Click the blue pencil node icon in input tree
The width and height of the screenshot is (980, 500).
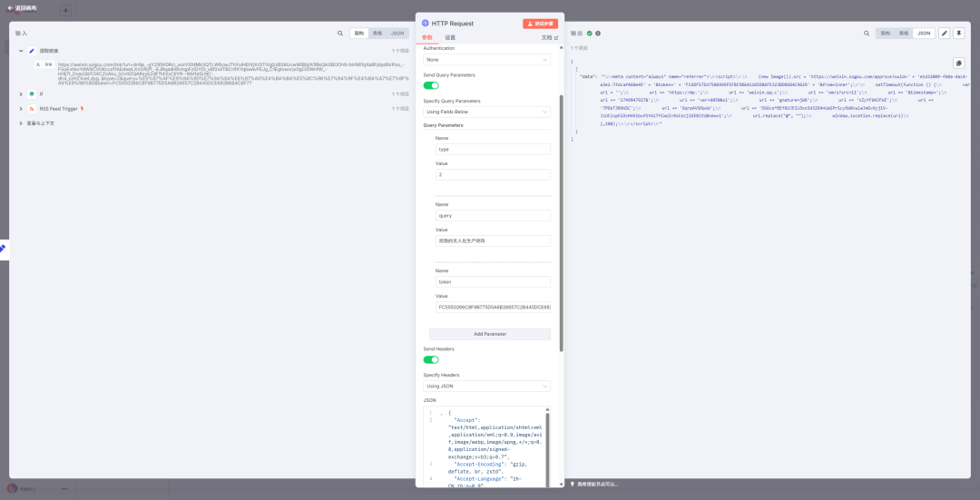pyautogui.click(x=32, y=51)
